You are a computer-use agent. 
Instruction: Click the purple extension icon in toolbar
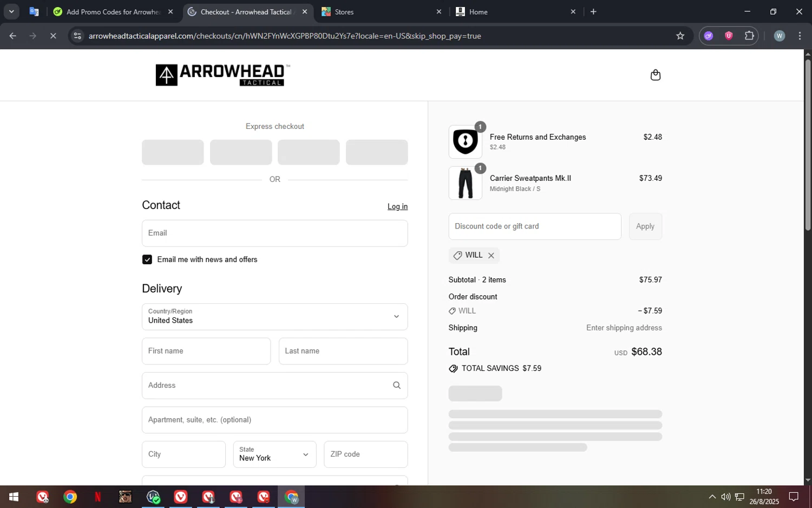click(708, 36)
